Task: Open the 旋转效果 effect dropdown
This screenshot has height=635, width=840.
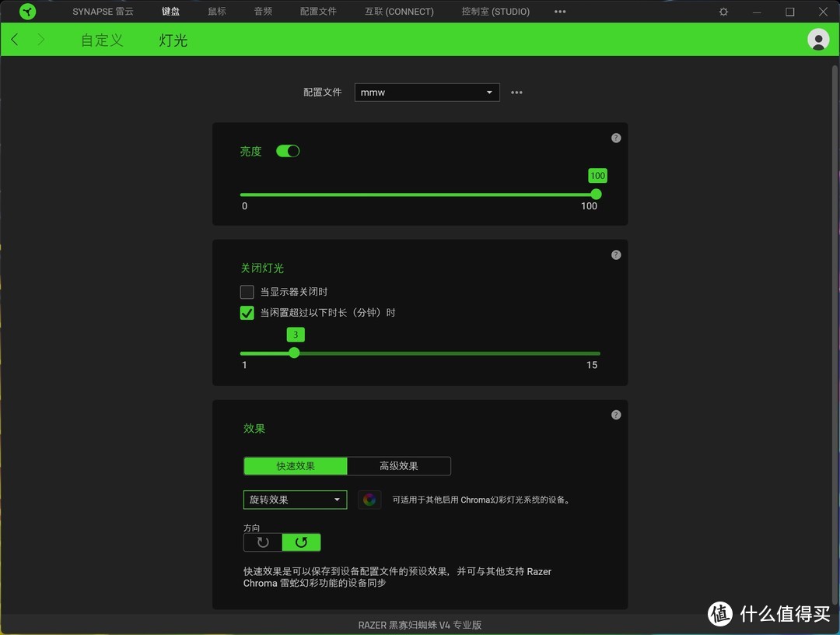Action: (296, 500)
